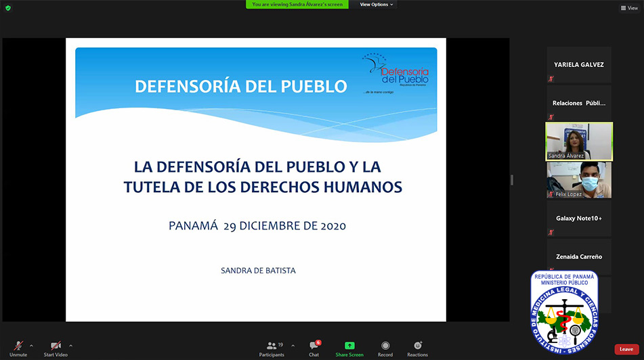
Task: Open the Participants panel
Action: pos(272,349)
